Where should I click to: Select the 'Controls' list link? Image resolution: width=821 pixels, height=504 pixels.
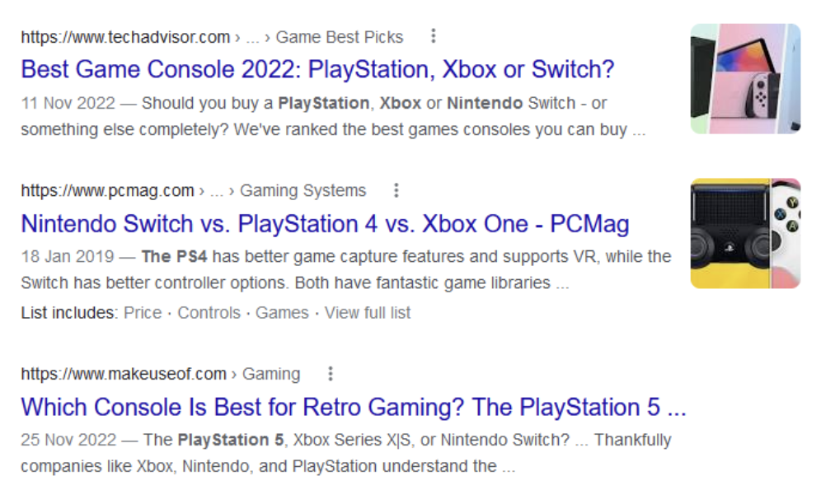(209, 313)
